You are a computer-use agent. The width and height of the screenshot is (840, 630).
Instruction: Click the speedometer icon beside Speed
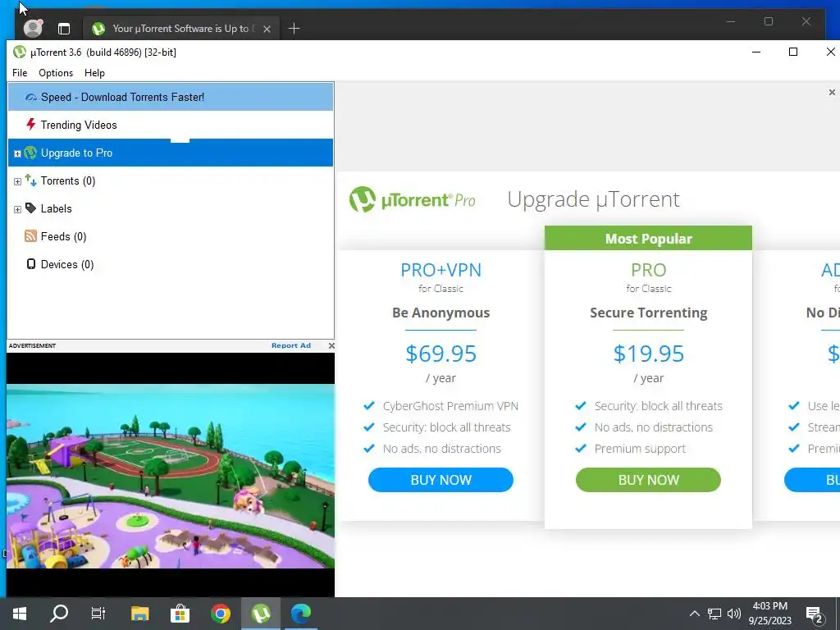tap(31, 97)
